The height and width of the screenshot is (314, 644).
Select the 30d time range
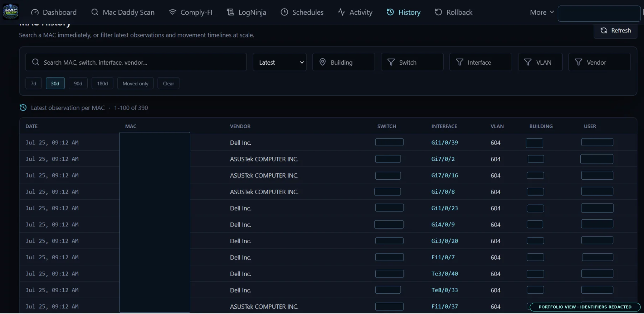(55, 83)
